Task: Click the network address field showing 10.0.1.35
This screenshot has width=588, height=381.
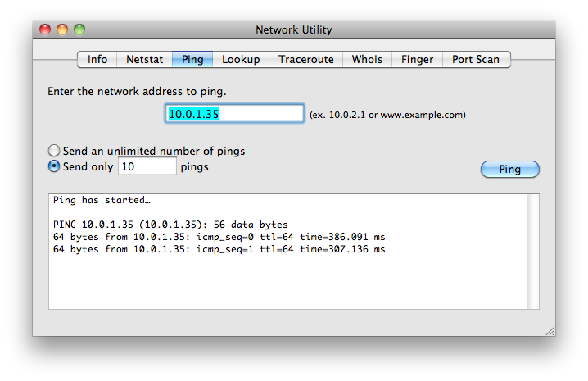Action: tap(234, 114)
